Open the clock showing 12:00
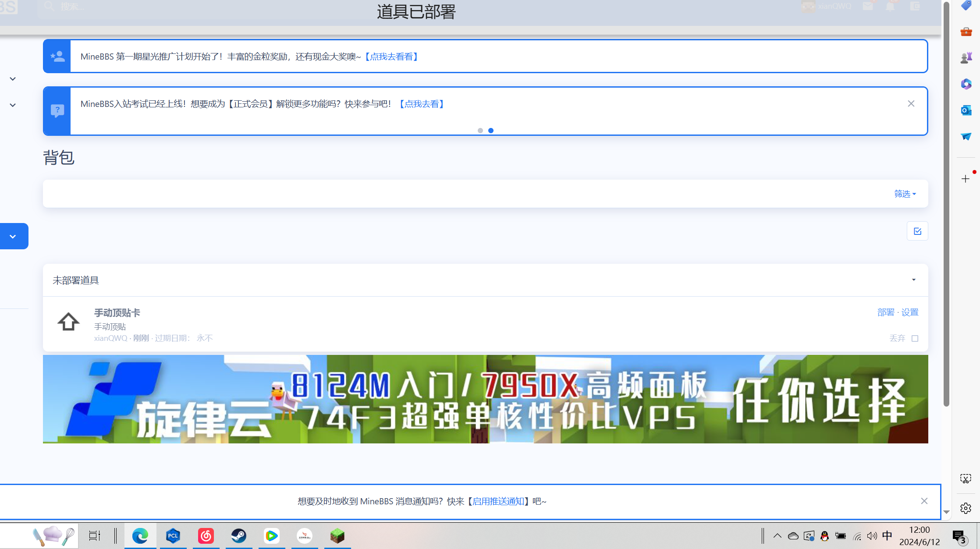This screenshot has width=980, height=549. click(x=920, y=535)
